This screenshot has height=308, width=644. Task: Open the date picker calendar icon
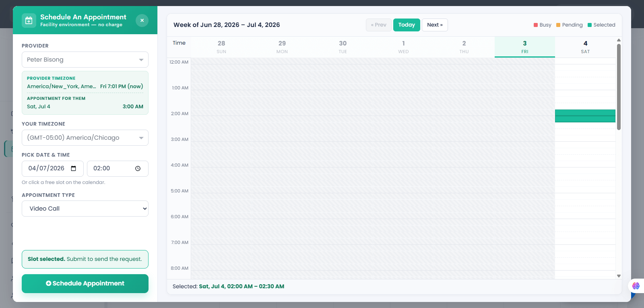(74, 168)
